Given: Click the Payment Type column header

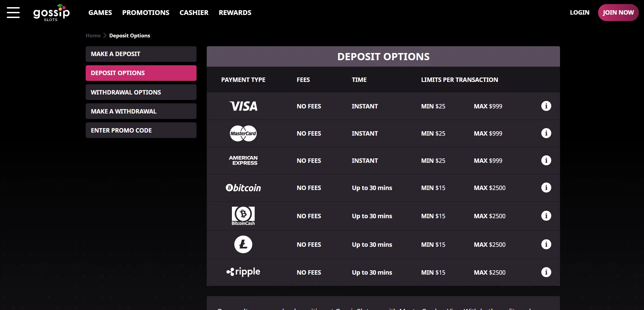Looking at the screenshot, I should point(243,80).
